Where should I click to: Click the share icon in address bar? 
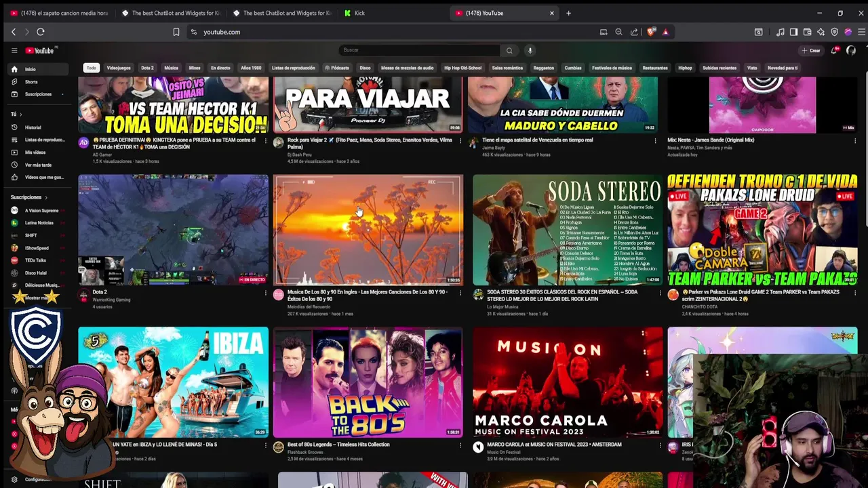(x=634, y=32)
